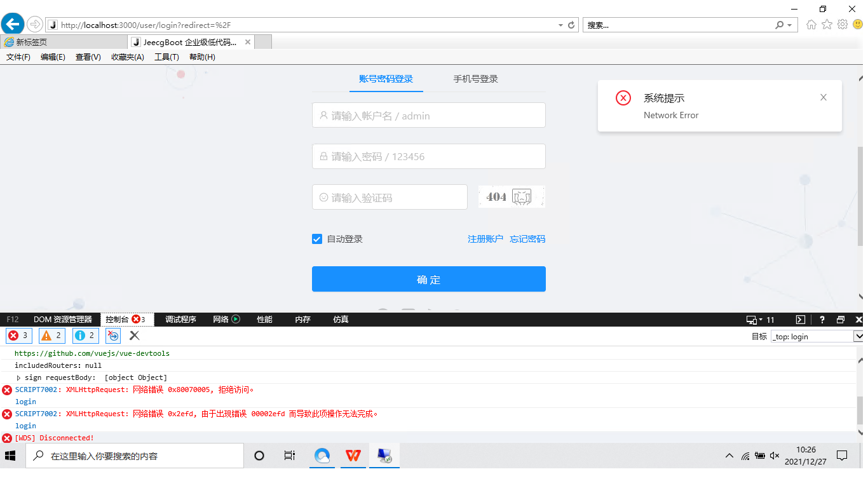Toggle the errors filter showing 3

coord(19,335)
